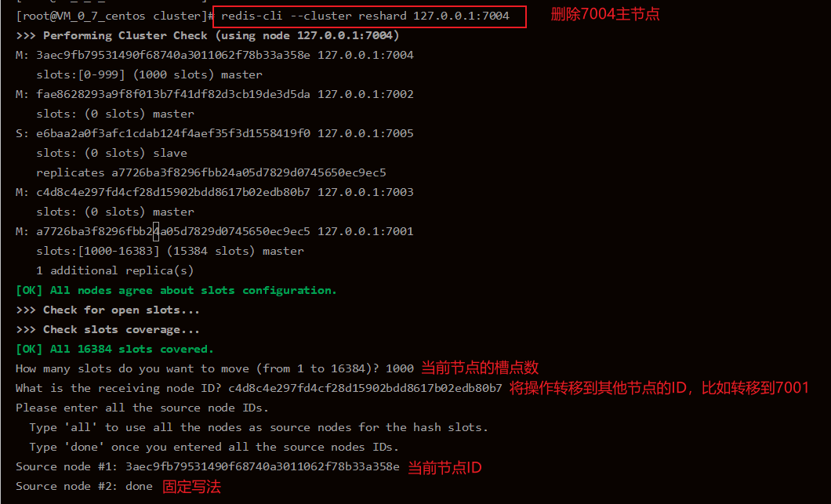This screenshot has width=831, height=504.
Task: Click '(0 slots) slave' line
Action: point(112,153)
